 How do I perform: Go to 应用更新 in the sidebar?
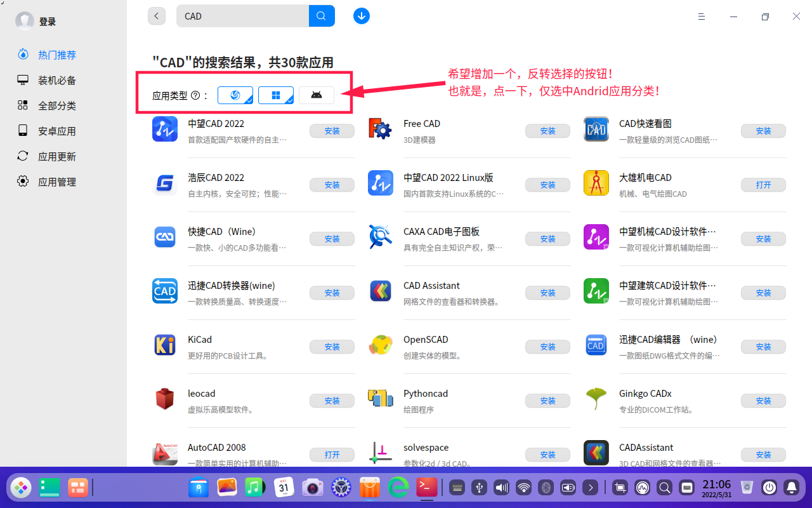(x=56, y=157)
